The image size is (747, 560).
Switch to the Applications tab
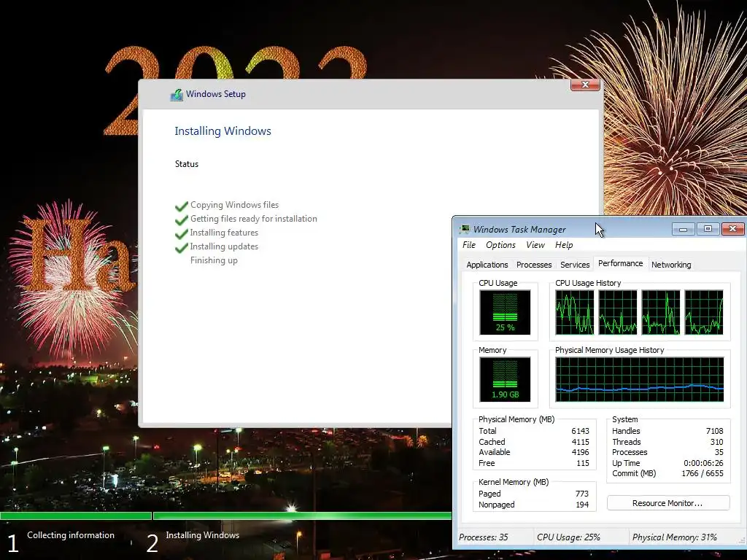pos(487,265)
